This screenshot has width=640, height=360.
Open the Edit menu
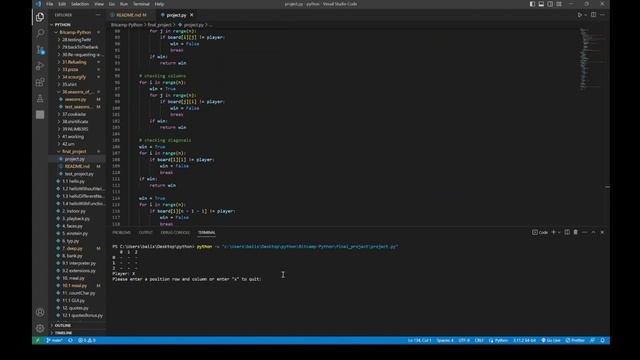pyautogui.click(x=62, y=4)
